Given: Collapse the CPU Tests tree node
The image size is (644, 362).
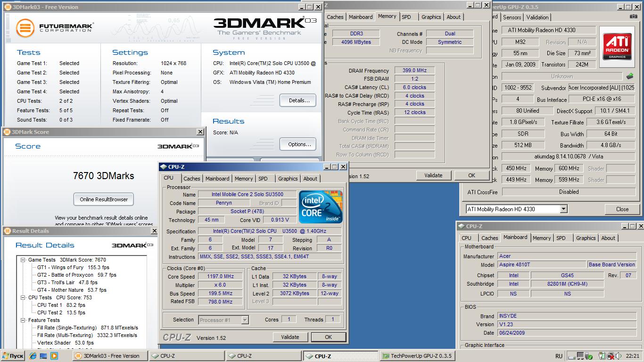Looking at the screenshot, I should click(22, 297).
